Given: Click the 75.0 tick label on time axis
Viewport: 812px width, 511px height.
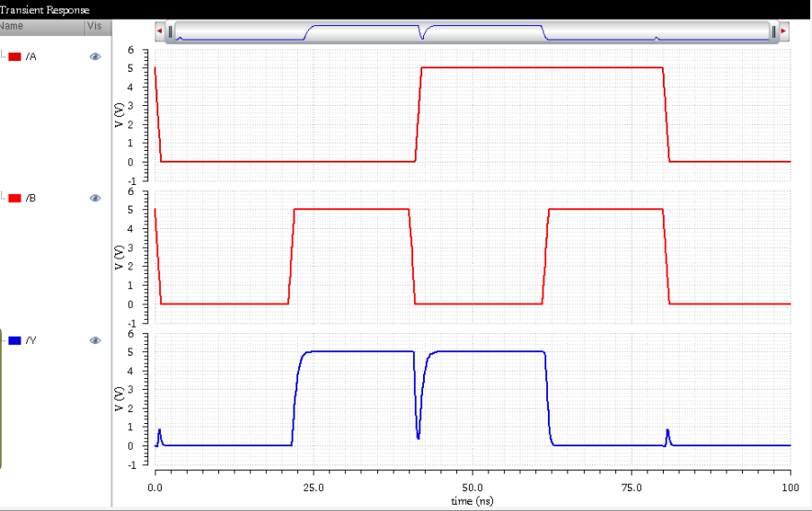Looking at the screenshot, I should [631, 488].
